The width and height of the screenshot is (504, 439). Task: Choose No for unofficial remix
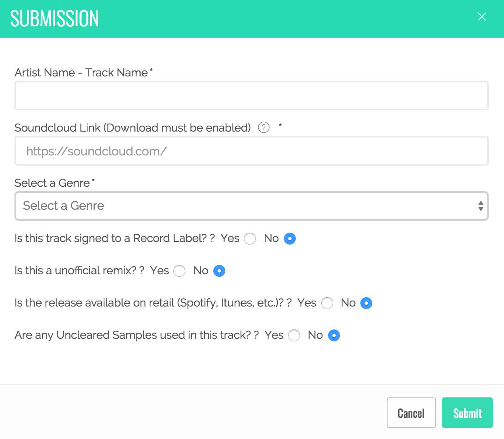click(x=219, y=271)
